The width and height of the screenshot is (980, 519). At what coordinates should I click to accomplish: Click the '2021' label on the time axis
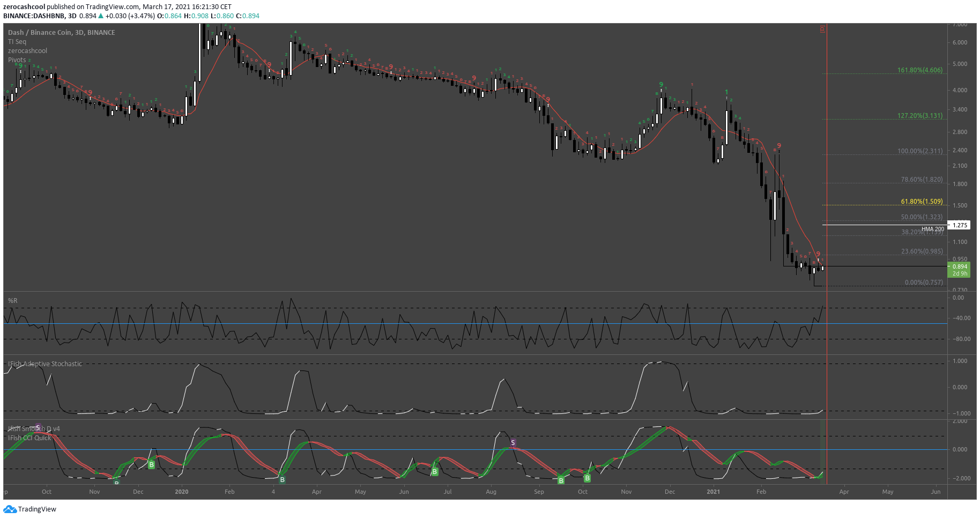coord(713,492)
